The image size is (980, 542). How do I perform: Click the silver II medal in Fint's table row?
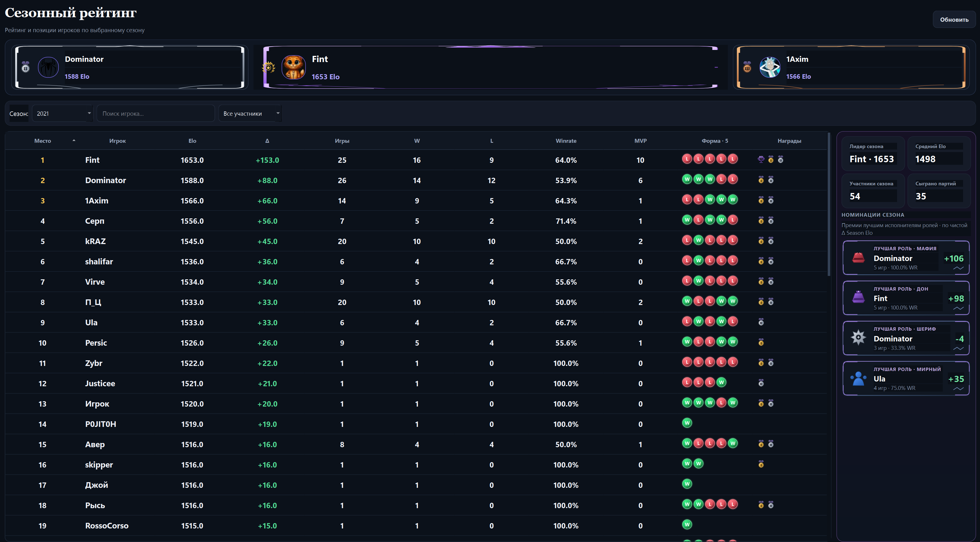click(x=781, y=159)
